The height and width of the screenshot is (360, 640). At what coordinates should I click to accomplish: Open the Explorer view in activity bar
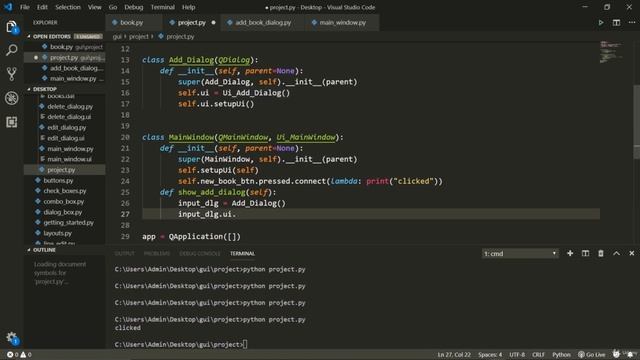pyautogui.click(x=11, y=27)
